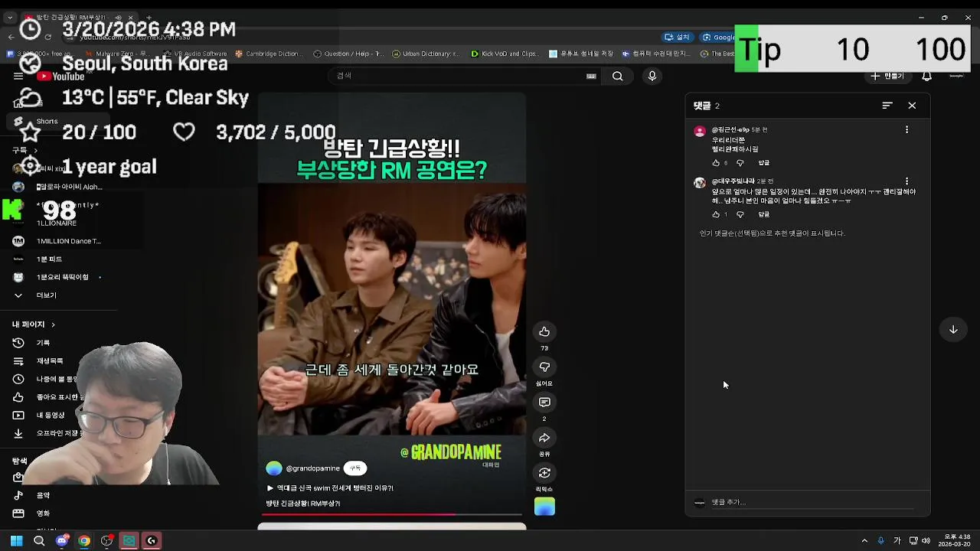The image size is (980, 551).
Task: Open Discord from the taskbar
Action: pyautogui.click(x=62, y=541)
